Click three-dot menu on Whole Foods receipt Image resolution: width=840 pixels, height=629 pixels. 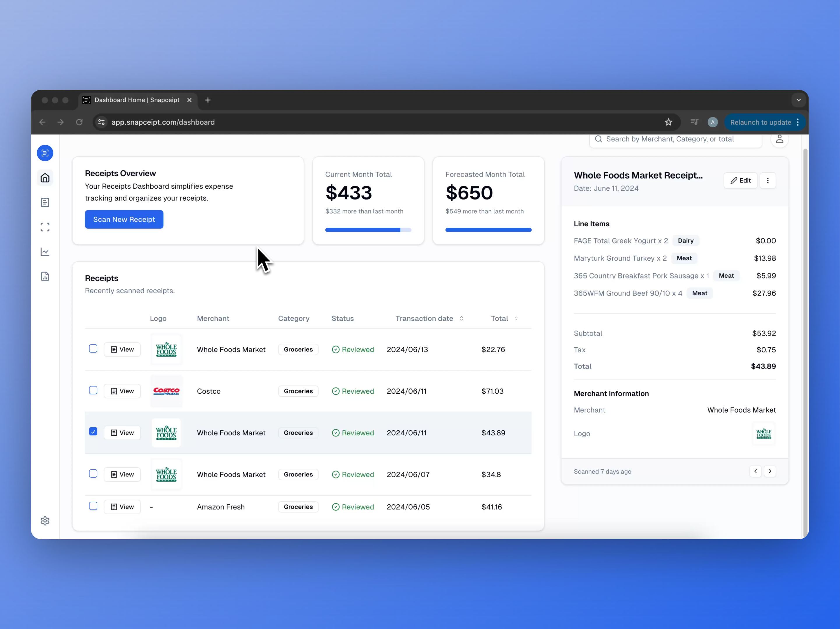[x=768, y=180]
